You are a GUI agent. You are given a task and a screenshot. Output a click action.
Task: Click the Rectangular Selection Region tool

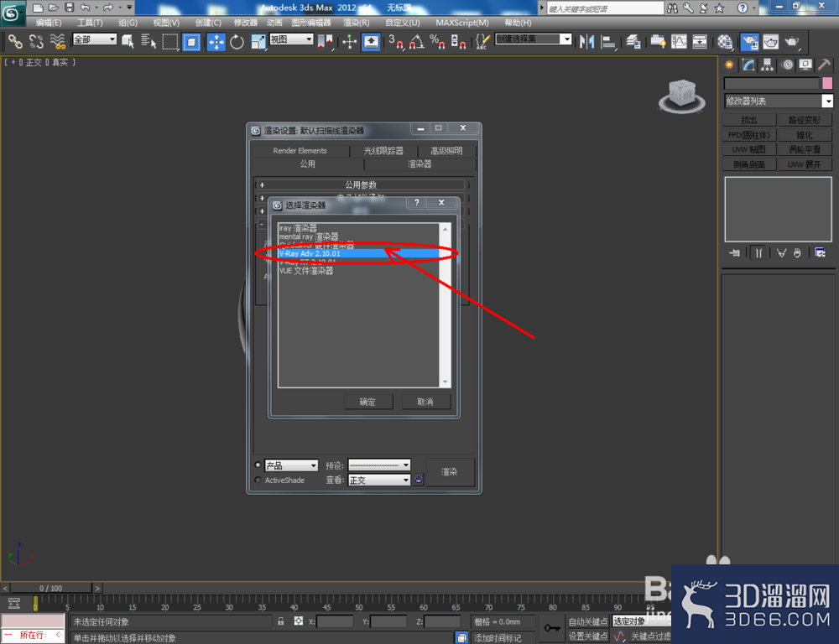pos(170,41)
